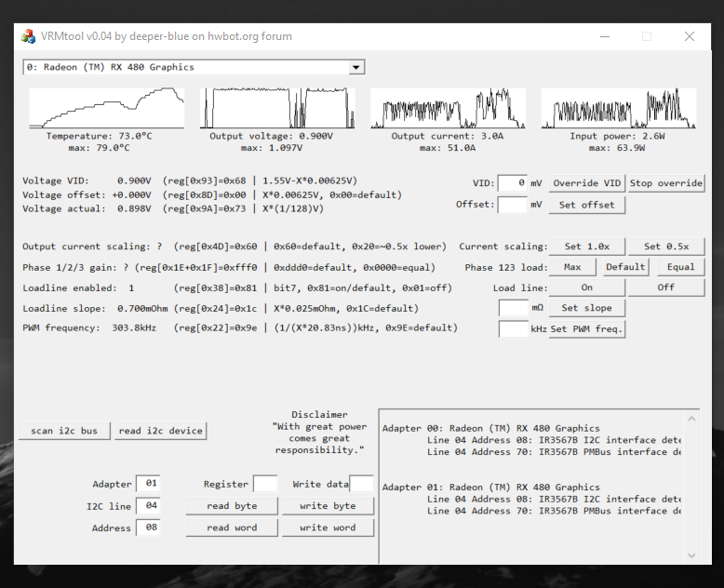The image size is (724, 588).
Task: Click the VRMtool app icon in title bar
Action: tap(29, 36)
